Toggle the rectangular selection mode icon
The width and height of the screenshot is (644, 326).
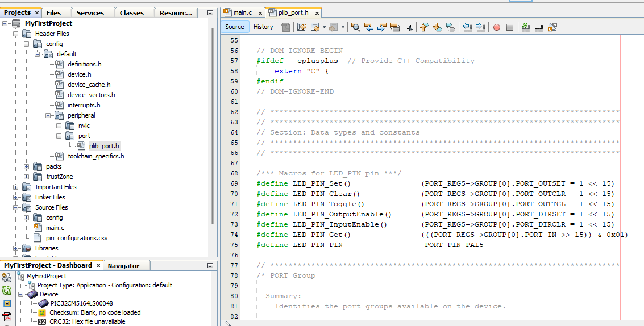pyautogui.click(x=408, y=27)
